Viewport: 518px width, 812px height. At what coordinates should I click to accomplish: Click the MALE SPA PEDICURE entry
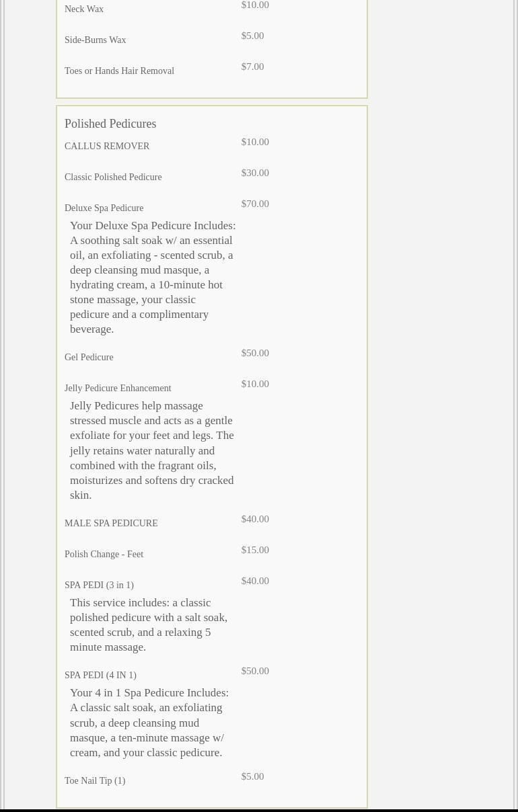[111, 524]
